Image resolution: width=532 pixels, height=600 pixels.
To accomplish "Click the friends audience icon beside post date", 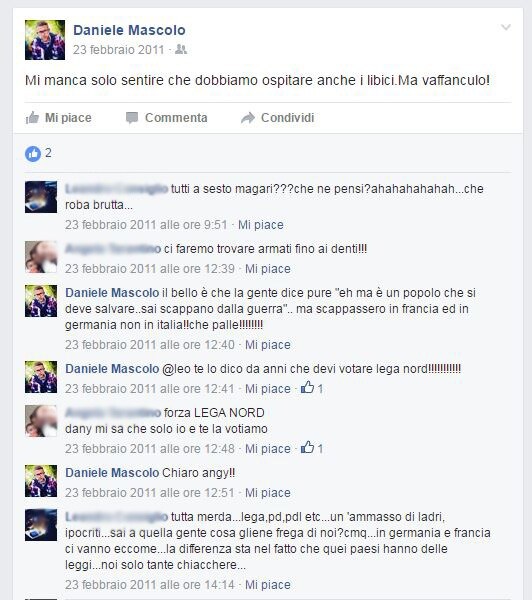I will click(181, 49).
